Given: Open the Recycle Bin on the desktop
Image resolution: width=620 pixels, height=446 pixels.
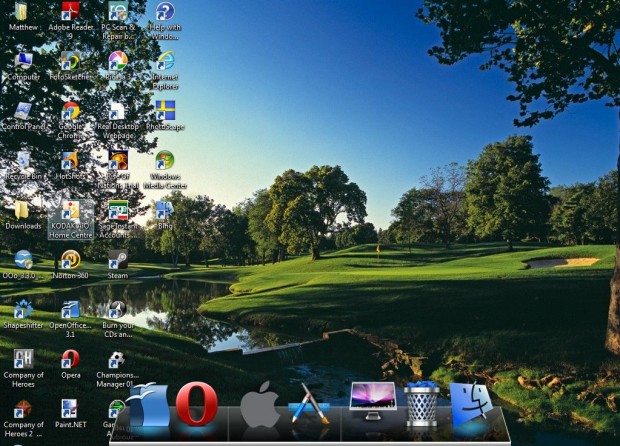Looking at the screenshot, I should 22,160.
